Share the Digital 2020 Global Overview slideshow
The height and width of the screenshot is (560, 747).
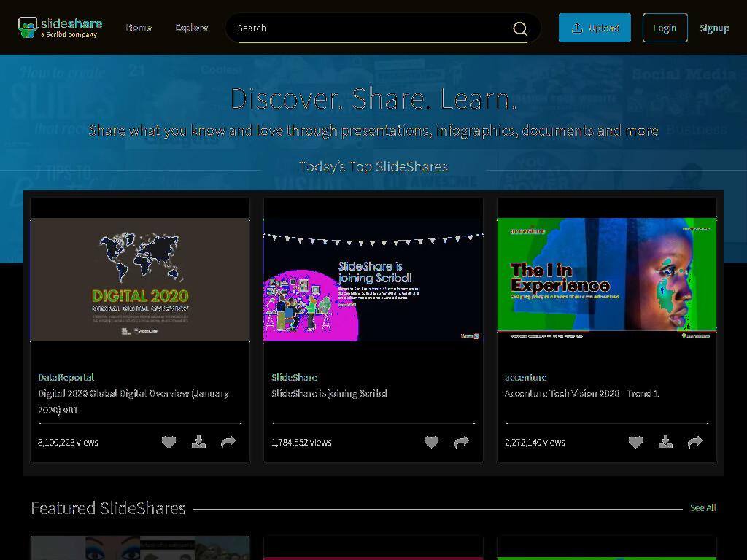pos(228,443)
